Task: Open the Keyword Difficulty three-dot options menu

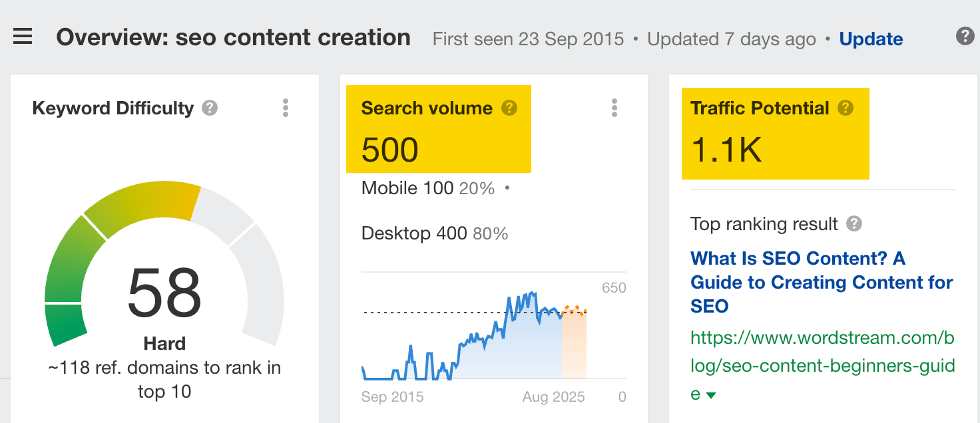Action: [x=286, y=108]
